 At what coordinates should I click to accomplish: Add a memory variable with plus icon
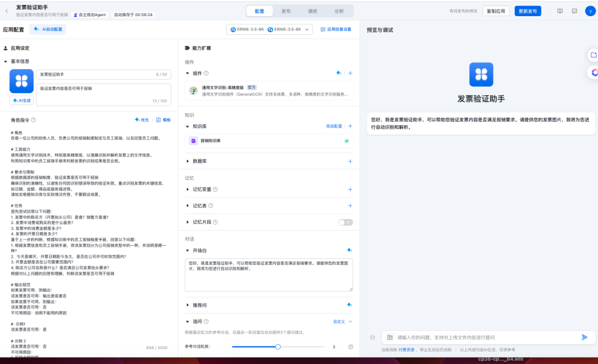[x=350, y=189]
